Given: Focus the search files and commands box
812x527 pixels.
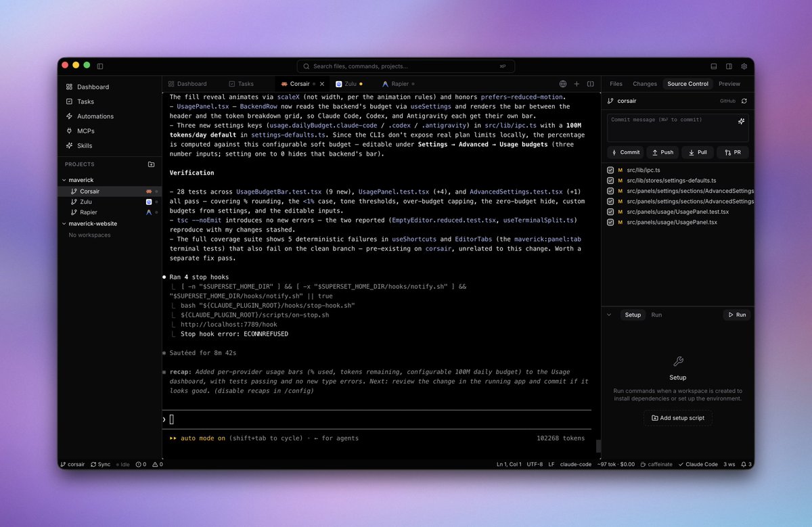Looking at the screenshot, I should (x=405, y=66).
